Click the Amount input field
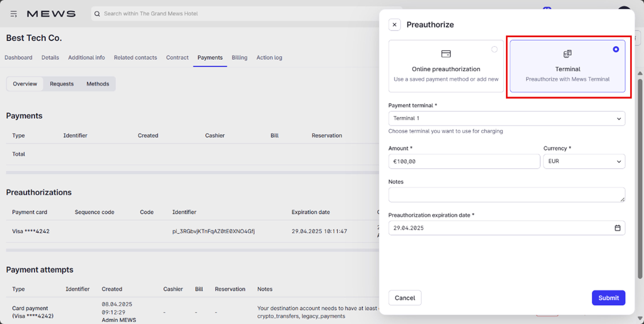Image resolution: width=644 pixels, height=324 pixels. (x=464, y=161)
